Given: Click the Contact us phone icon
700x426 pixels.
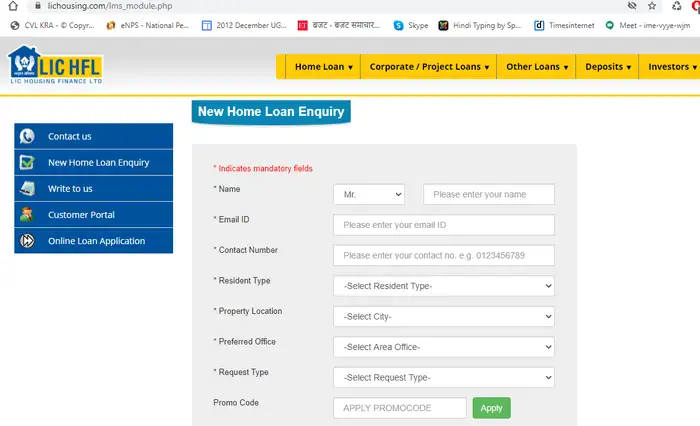Looking at the screenshot, I should (x=28, y=137).
